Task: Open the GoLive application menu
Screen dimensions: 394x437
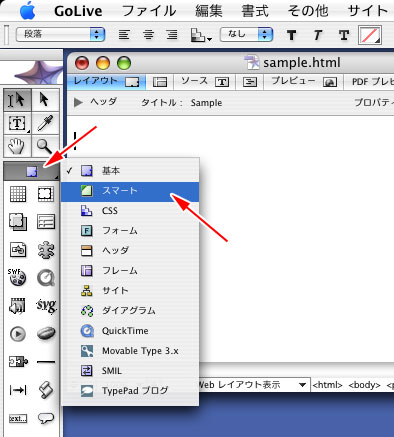Action: pos(78,11)
